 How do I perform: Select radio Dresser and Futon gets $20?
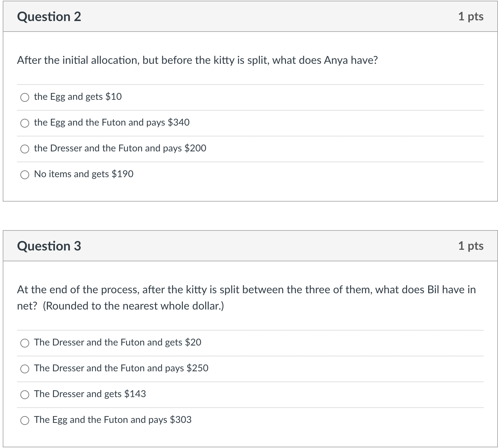pyautogui.click(x=25, y=343)
